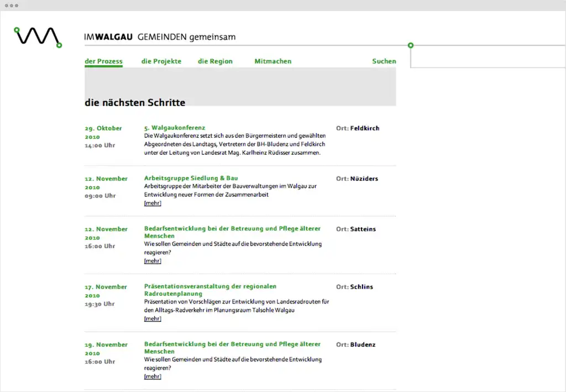This screenshot has height=392, width=566.
Task: Select Mitmachen in the navigation bar
Action: click(x=272, y=61)
